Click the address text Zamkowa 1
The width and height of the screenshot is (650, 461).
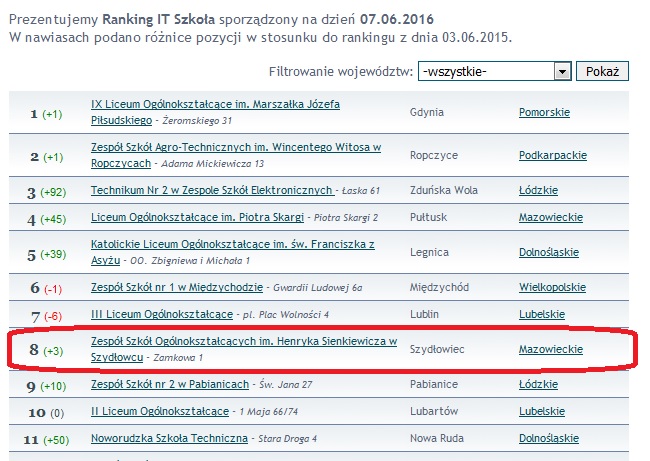178,358
